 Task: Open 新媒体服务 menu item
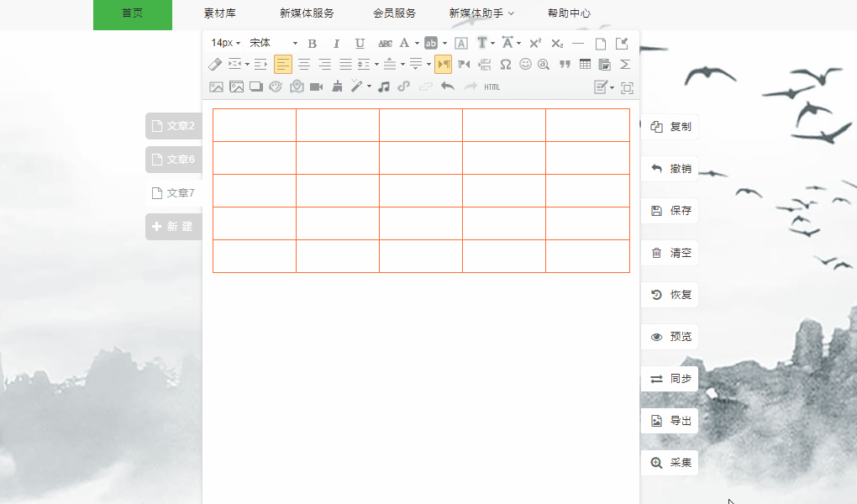(x=307, y=13)
